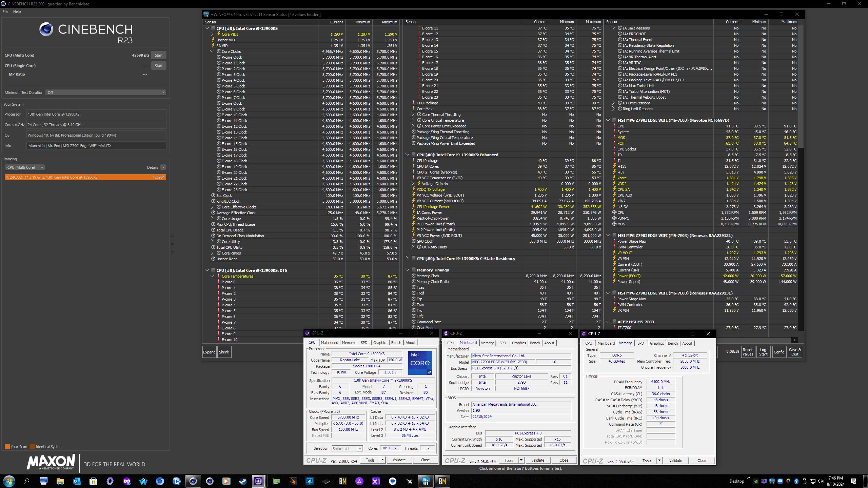Expand Core Effective Clocks row

point(212,207)
